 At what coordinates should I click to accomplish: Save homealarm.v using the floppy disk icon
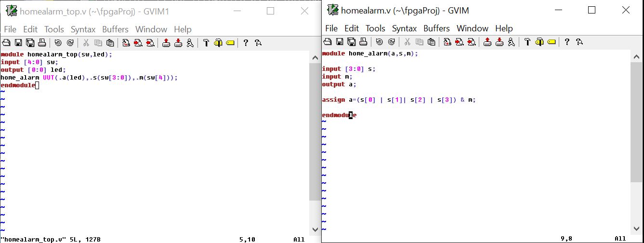point(339,42)
